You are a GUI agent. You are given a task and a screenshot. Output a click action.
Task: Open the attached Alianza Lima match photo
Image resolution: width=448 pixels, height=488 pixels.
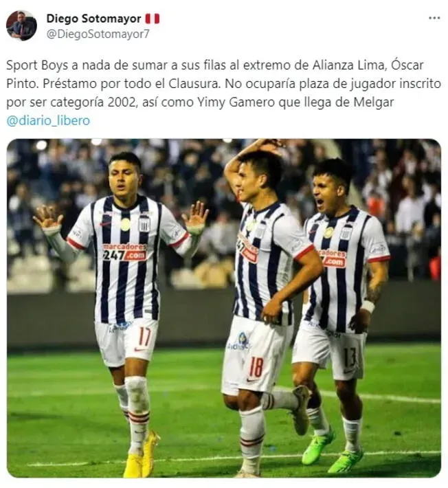tap(224, 308)
